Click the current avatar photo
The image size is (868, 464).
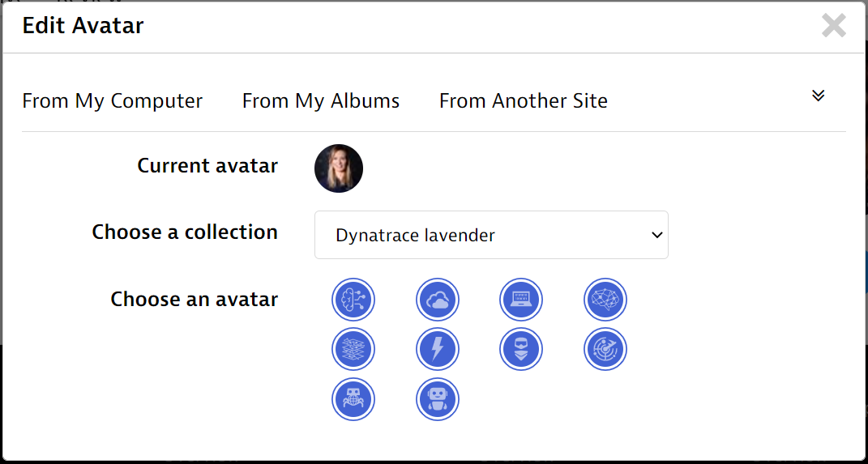[339, 168]
